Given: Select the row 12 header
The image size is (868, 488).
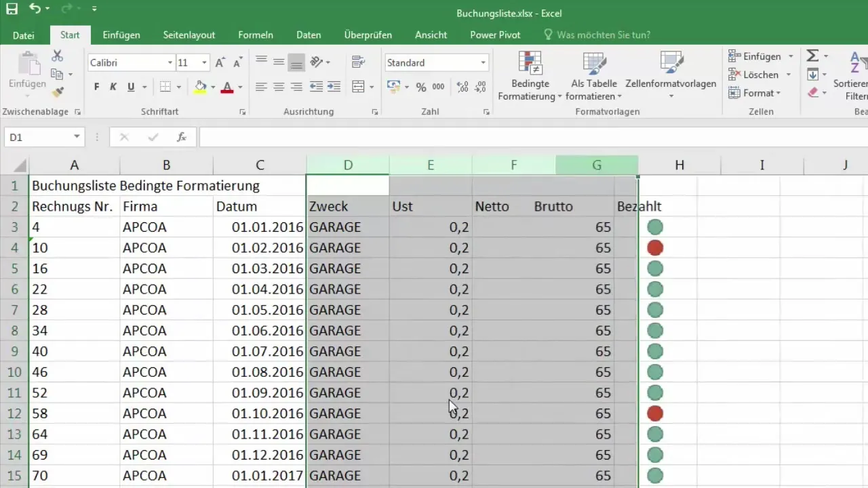Looking at the screenshot, I should coord(14,413).
